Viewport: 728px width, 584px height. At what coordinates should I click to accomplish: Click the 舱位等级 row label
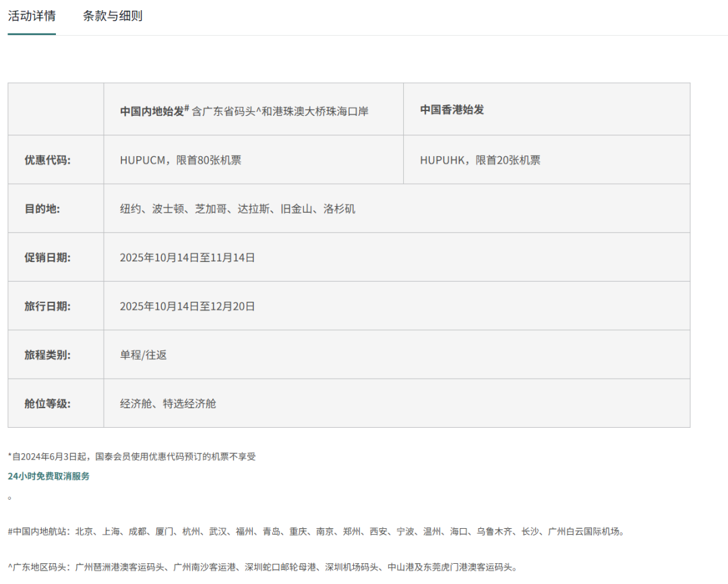[47, 403]
